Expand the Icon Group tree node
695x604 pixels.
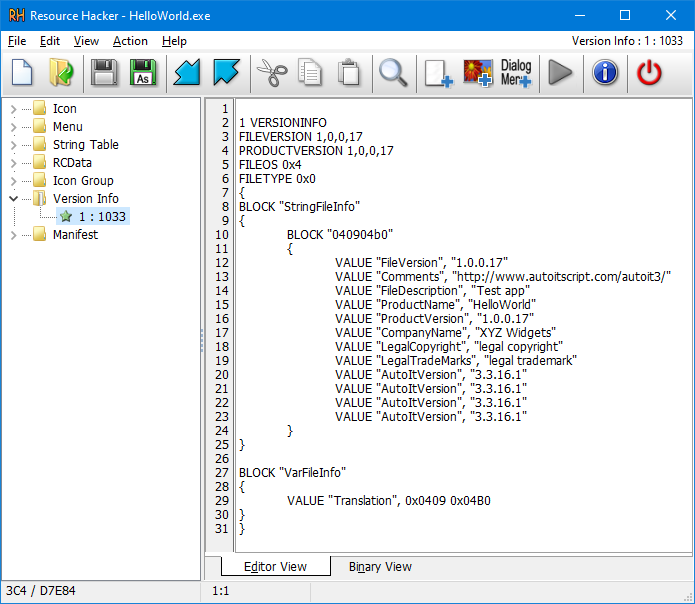(13, 181)
